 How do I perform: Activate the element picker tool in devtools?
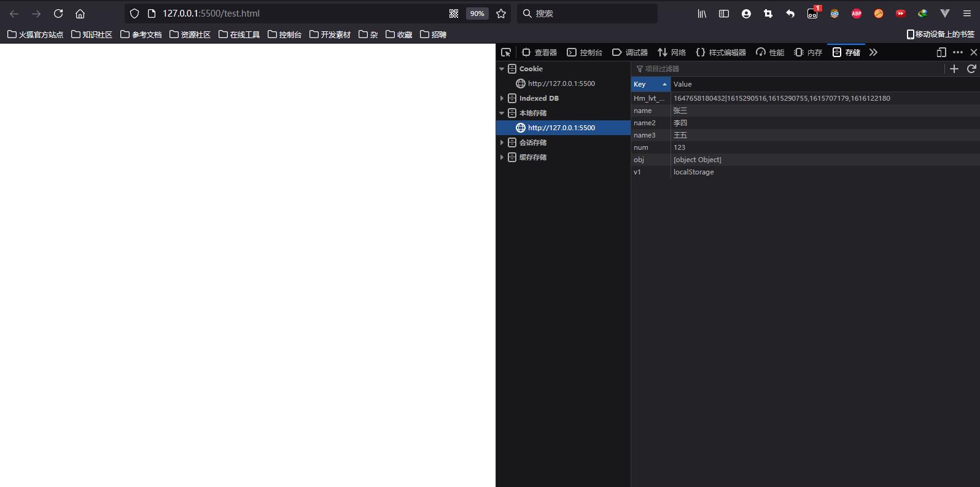(506, 52)
